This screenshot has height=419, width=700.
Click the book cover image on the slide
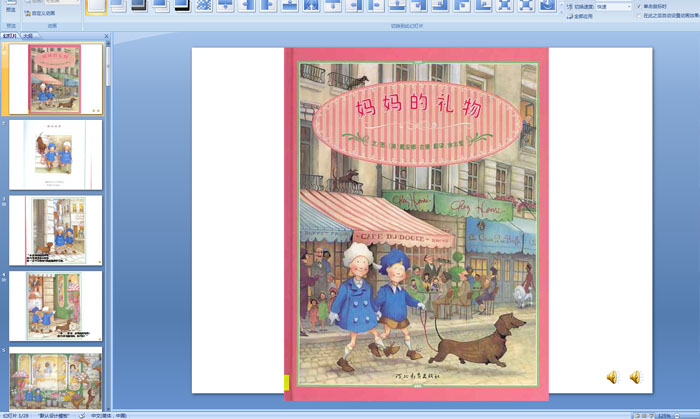[x=416, y=224]
